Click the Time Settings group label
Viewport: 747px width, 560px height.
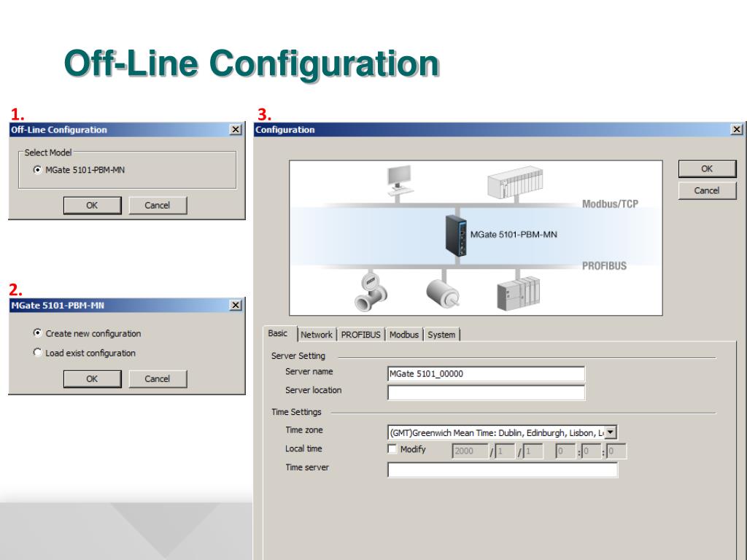point(296,412)
